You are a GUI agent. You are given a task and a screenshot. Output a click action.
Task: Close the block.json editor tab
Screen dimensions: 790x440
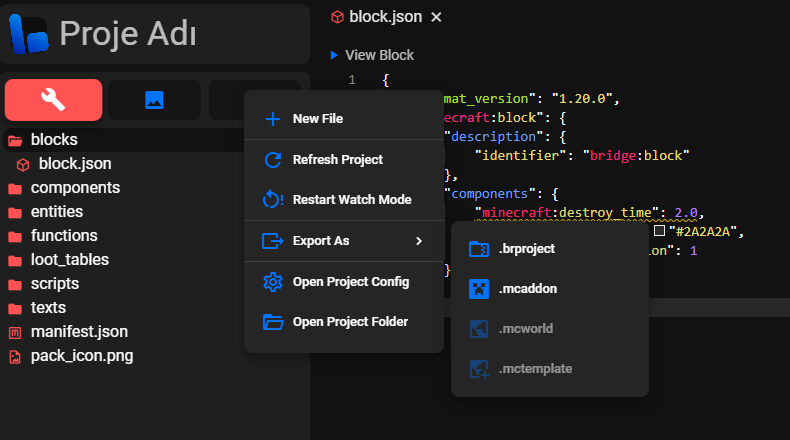(436, 17)
